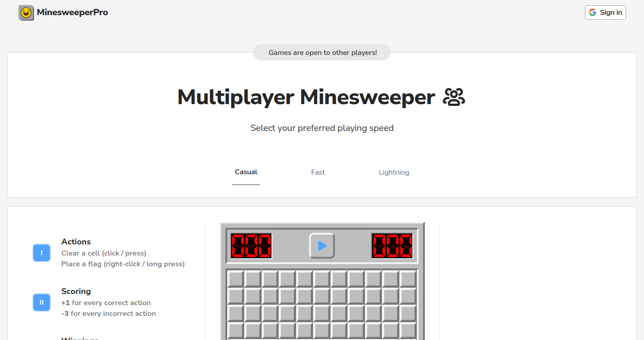The width and height of the screenshot is (644, 340).
Task: Open the MinesweeperPro home link text
Action: point(72,13)
